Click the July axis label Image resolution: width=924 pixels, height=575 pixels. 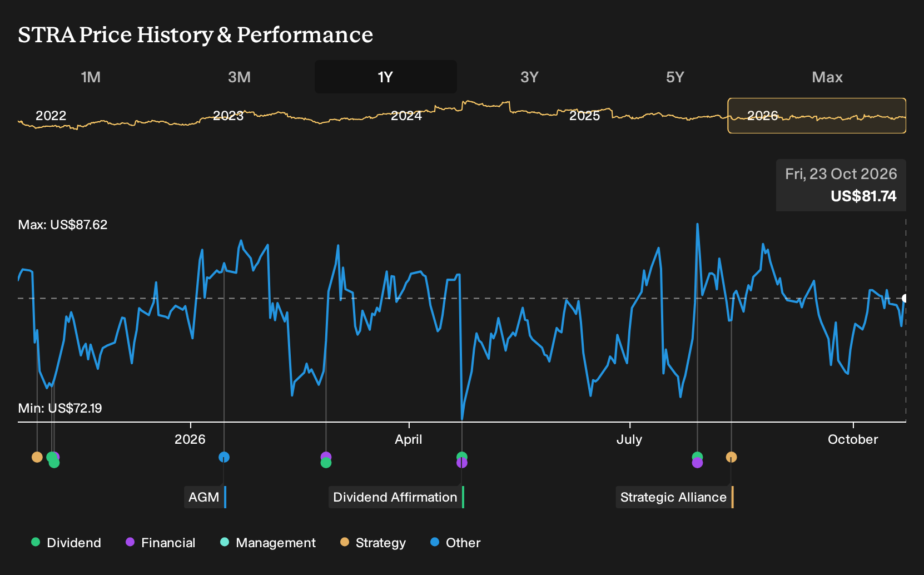point(629,439)
